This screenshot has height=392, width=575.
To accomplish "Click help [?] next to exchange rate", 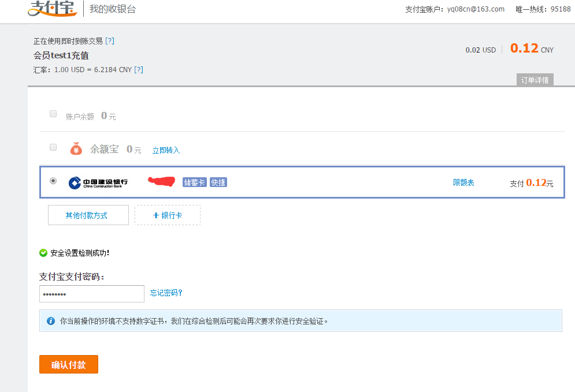I will [139, 70].
